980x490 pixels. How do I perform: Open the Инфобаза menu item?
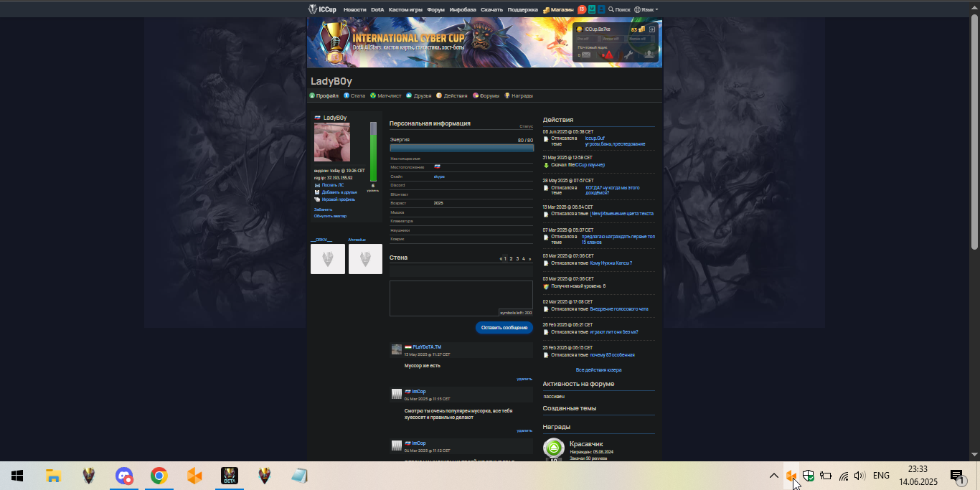click(463, 10)
